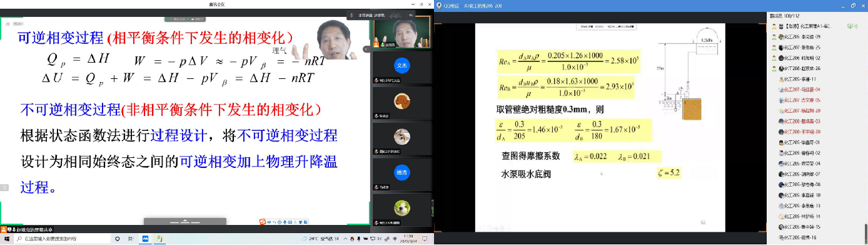Click the Sogou input method S icon
This screenshot has width=868, height=245.
(x=263, y=221)
